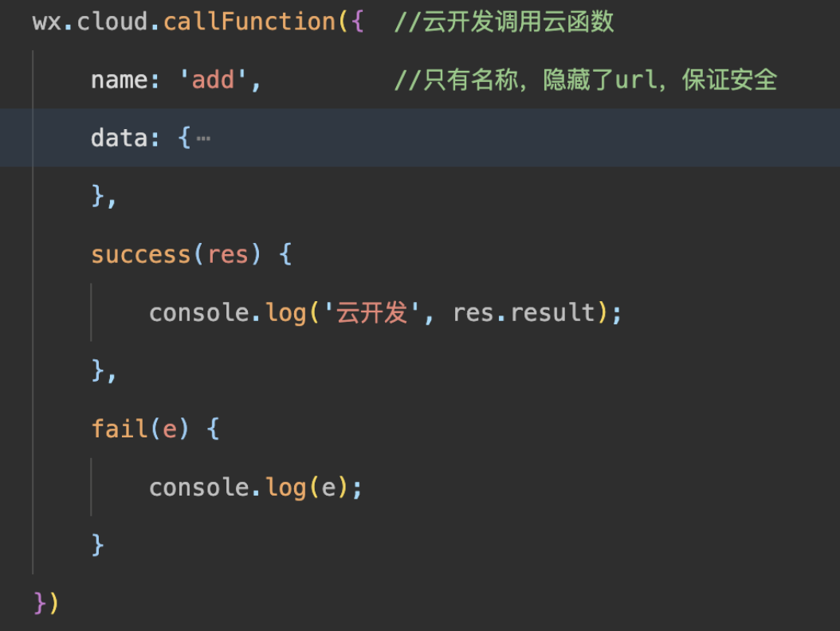Click the callFunction method name
Viewport: 840px width, 631px height.
(x=250, y=22)
